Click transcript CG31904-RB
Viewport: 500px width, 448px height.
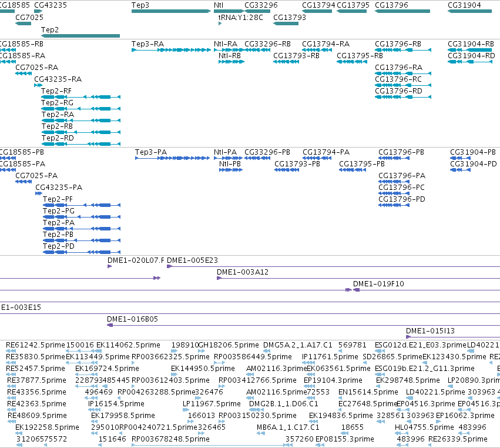coord(471,44)
